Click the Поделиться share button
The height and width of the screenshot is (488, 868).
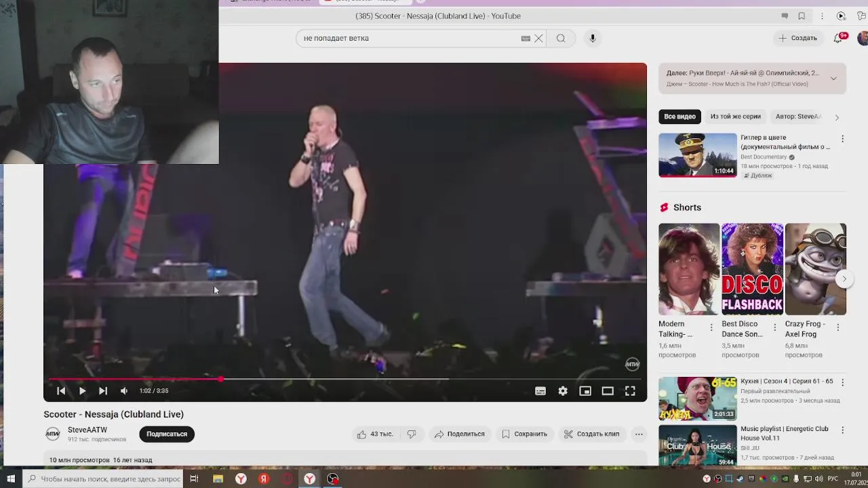[x=460, y=434]
